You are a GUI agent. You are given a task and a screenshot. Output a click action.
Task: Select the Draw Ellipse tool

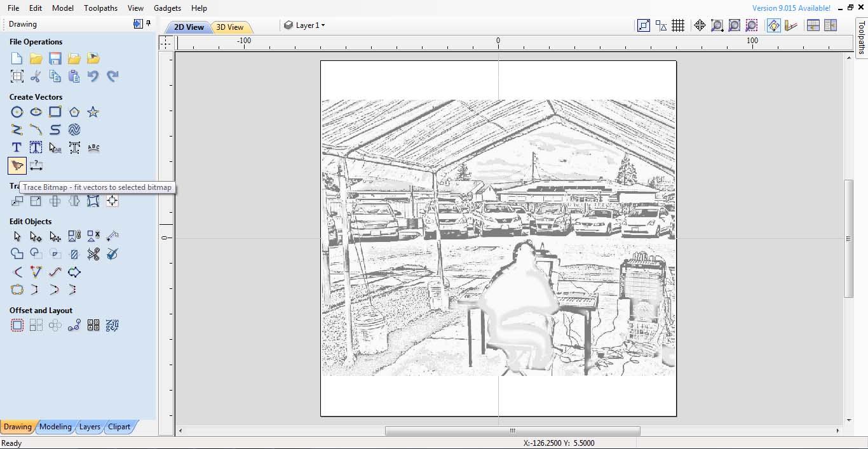[36, 112]
